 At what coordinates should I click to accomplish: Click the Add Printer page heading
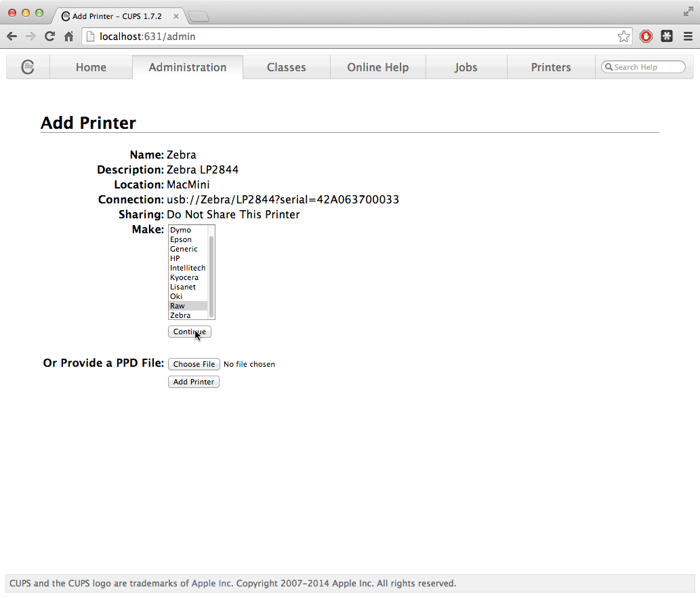(88, 123)
